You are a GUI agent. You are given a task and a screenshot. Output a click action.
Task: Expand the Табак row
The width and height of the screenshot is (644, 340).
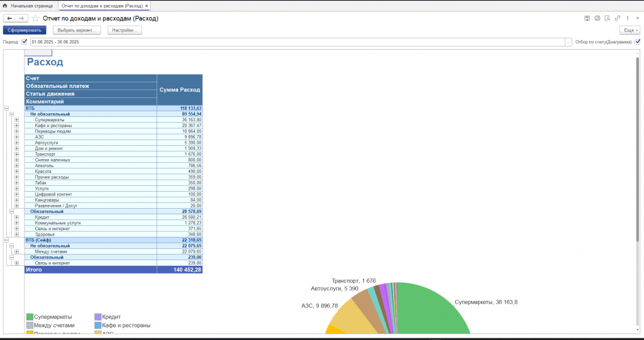point(16,183)
